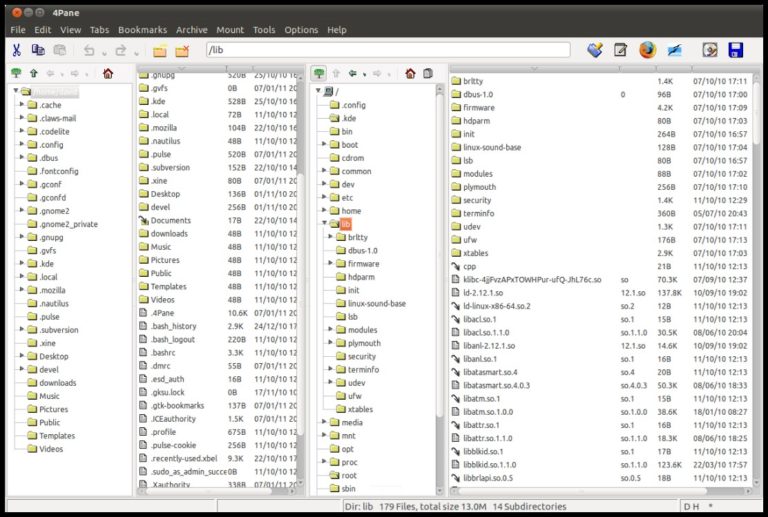Click the Documents icon beside /lib pane Home

point(428,73)
